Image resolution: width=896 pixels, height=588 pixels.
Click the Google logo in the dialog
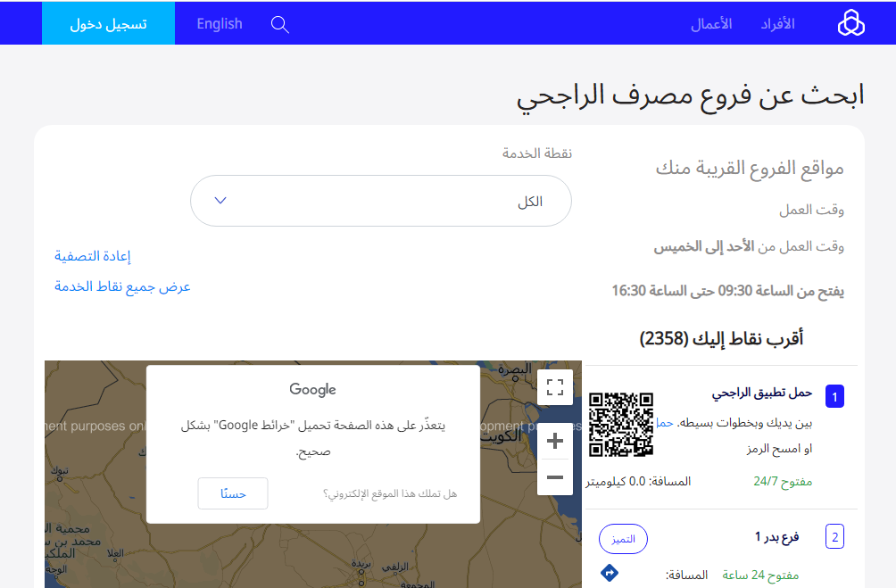point(312,390)
